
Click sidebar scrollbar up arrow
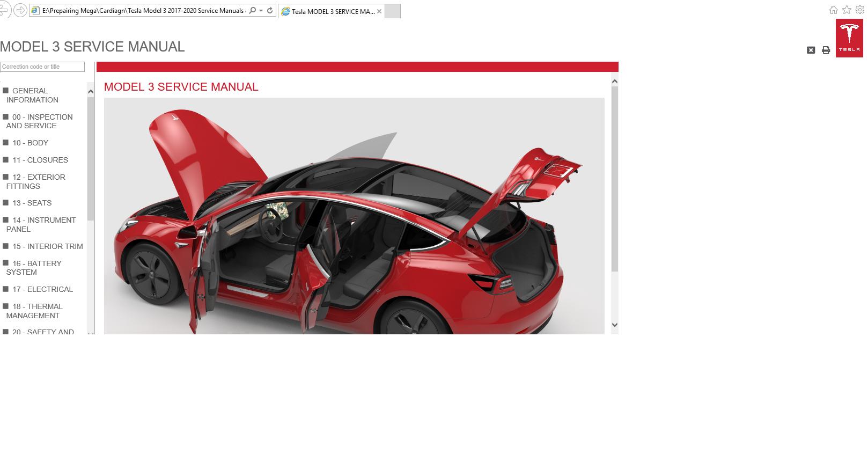pyautogui.click(x=91, y=91)
